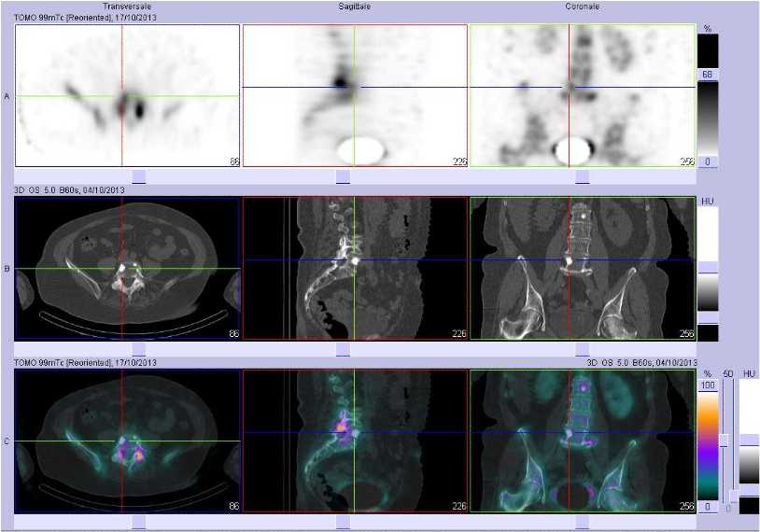
Task: Click the HU label above row C scale
Action: (750, 373)
